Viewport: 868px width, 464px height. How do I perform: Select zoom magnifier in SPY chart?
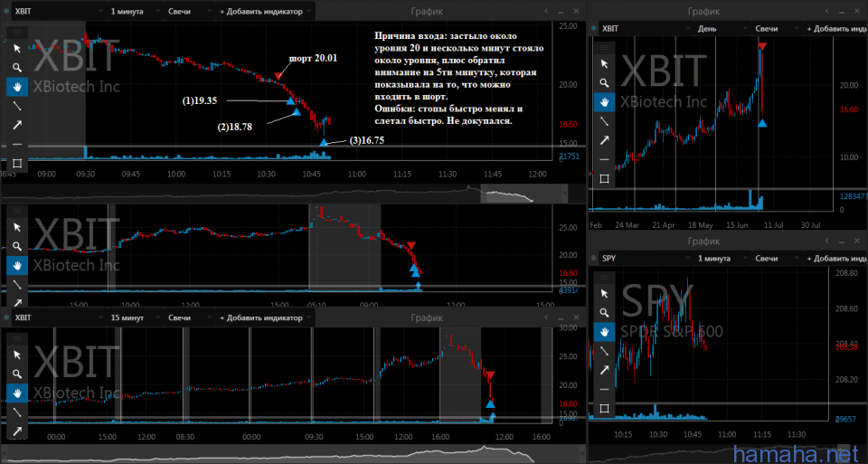pyautogui.click(x=605, y=312)
